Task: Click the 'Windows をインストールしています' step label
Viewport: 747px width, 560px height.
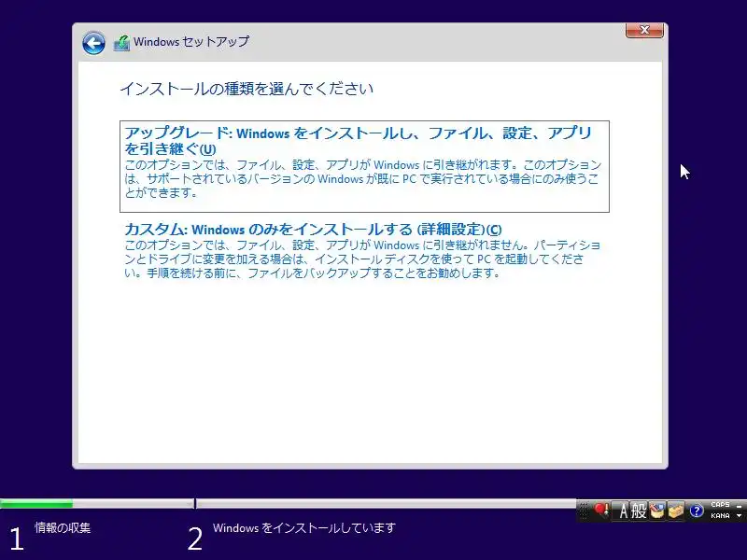Action: pyautogui.click(x=304, y=528)
